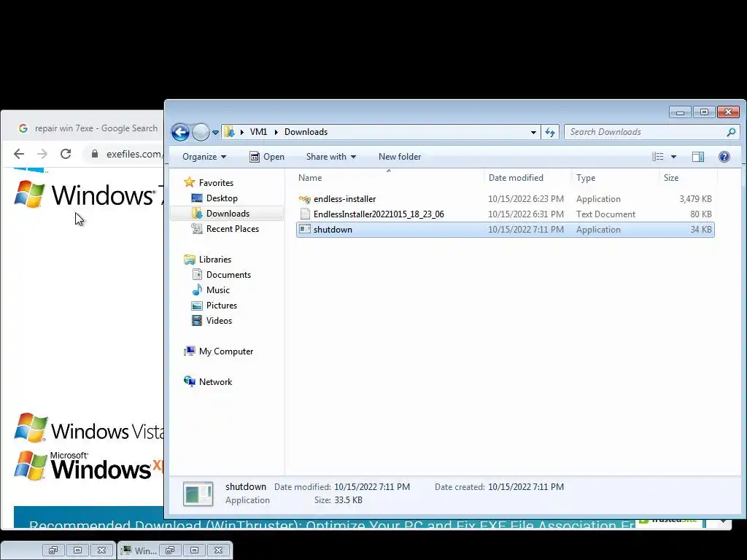Open the Organize menu
The height and width of the screenshot is (560, 747).
(204, 157)
